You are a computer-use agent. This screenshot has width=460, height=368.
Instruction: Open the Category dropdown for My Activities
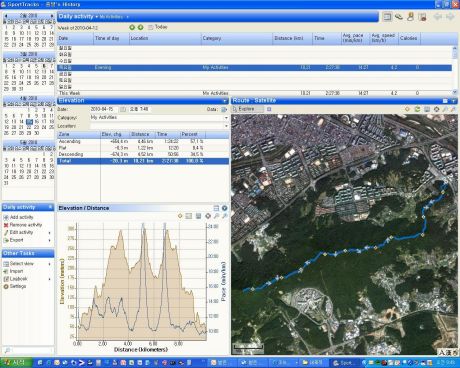pos(226,118)
